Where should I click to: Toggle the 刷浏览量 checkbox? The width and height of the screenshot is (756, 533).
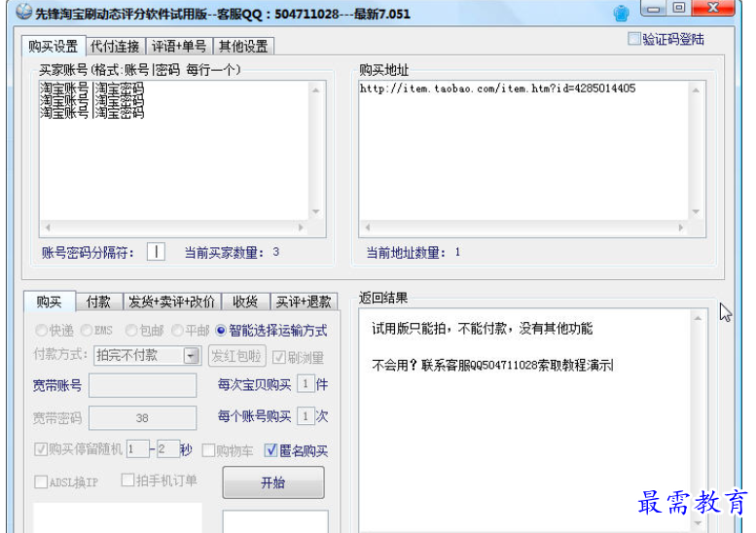point(278,357)
